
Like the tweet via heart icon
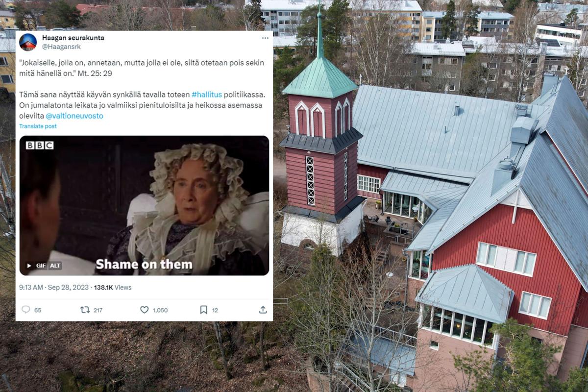144,310
